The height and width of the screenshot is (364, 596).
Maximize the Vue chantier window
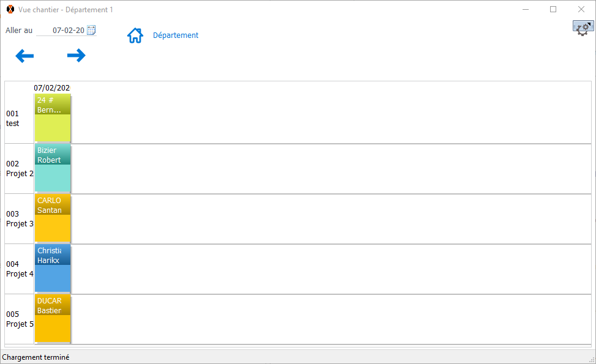click(x=553, y=9)
